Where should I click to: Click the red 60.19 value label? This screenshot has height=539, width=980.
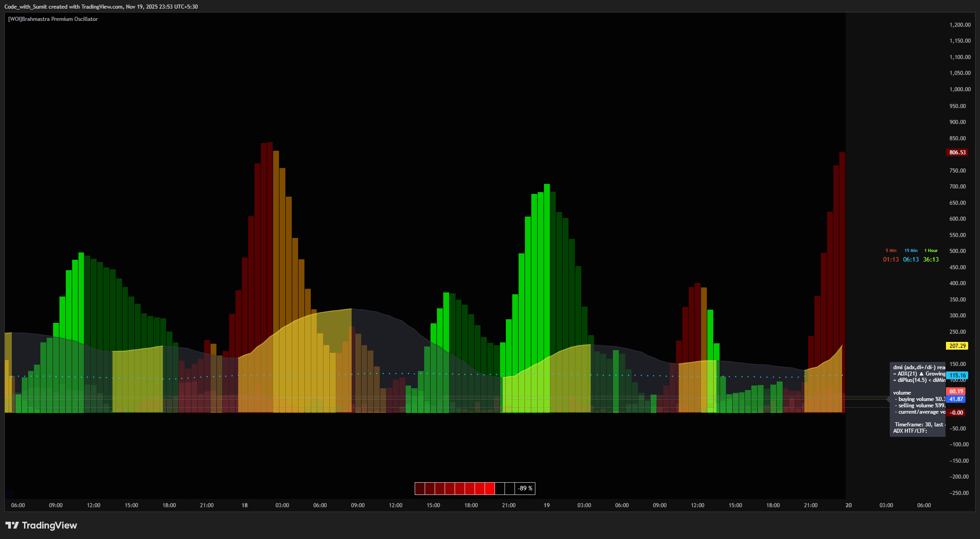(x=956, y=391)
